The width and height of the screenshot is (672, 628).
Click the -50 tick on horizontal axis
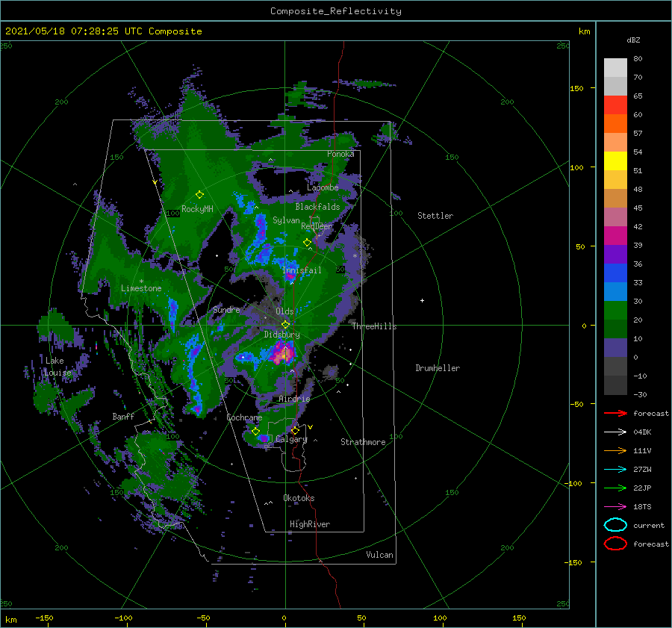point(203,618)
